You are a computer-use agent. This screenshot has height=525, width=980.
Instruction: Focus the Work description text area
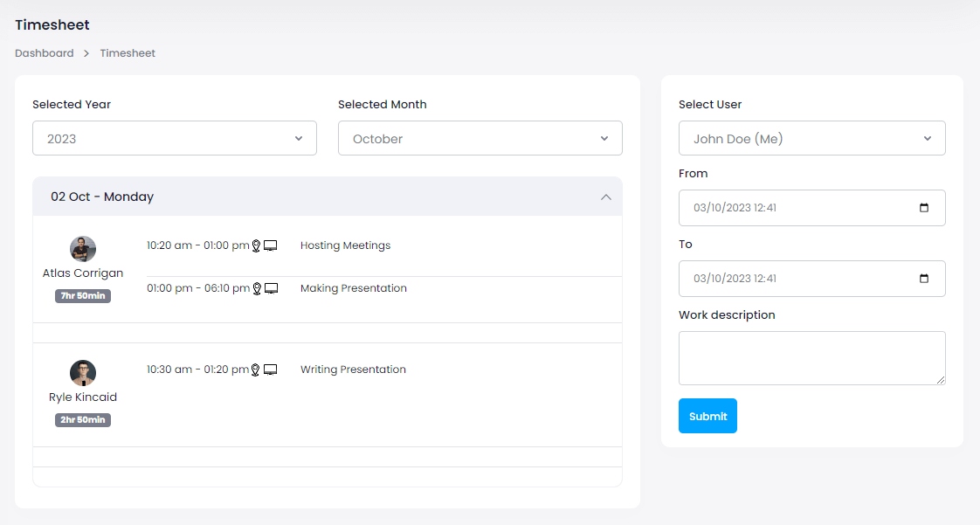(x=811, y=357)
